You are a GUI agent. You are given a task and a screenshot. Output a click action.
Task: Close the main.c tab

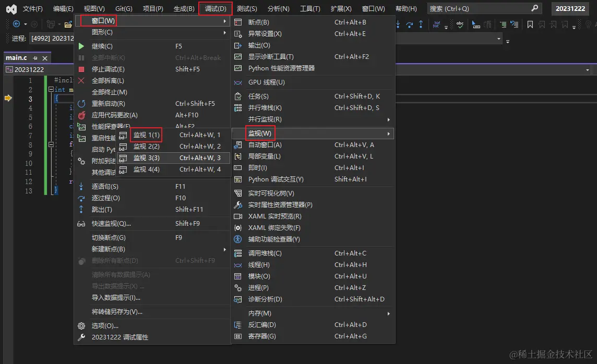click(45, 58)
